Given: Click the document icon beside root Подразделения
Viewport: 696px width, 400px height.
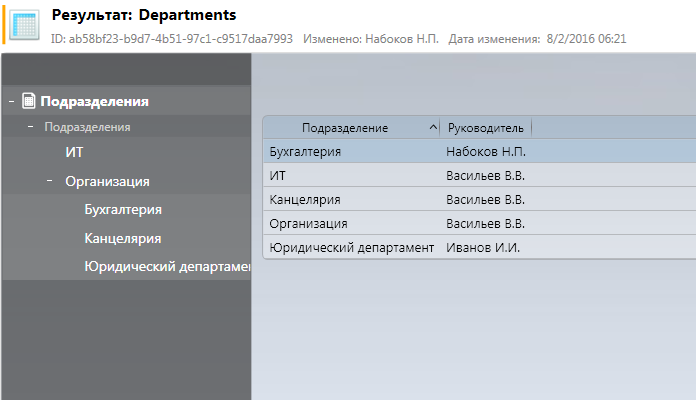Looking at the screenshot, I should point(28,100).
